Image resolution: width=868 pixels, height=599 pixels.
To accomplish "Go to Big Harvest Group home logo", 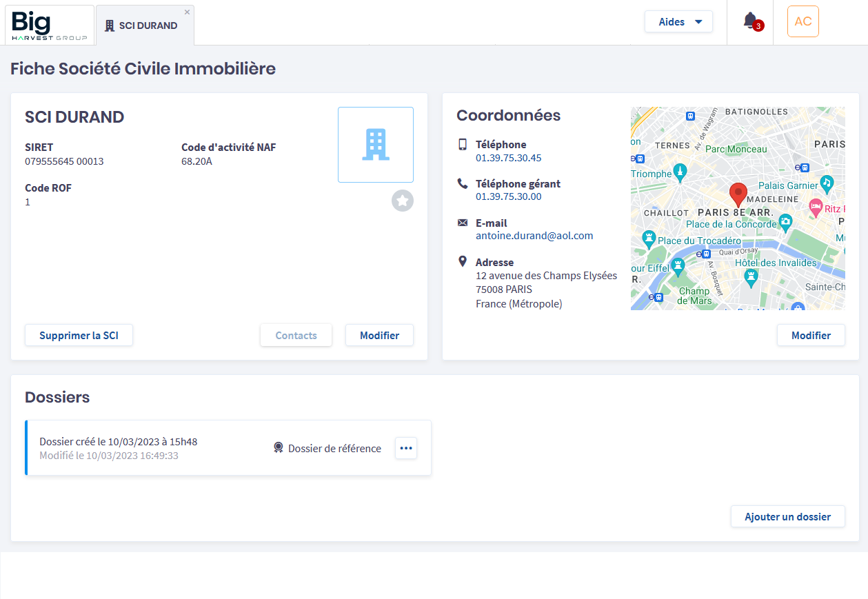I will (x=50, y=26).
